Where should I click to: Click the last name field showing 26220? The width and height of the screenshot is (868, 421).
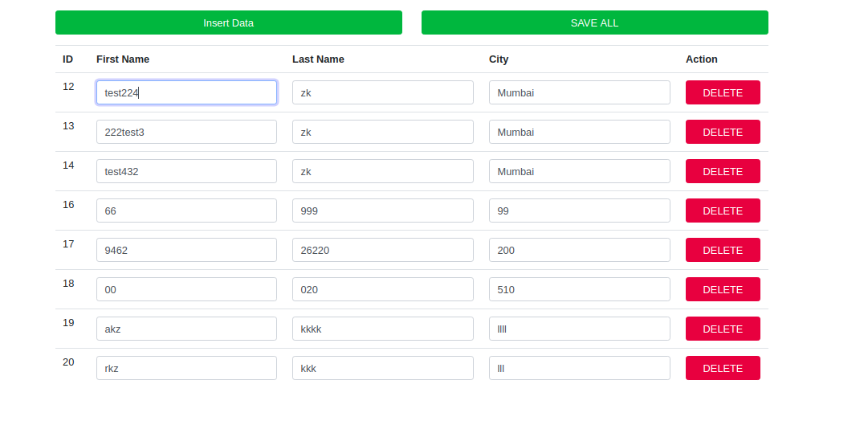coord(383,250)
